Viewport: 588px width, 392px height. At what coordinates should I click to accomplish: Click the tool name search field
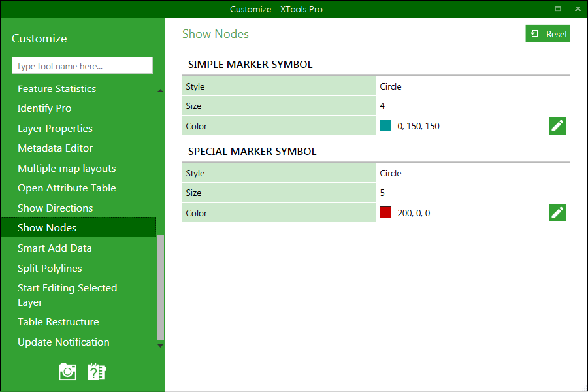82,65
